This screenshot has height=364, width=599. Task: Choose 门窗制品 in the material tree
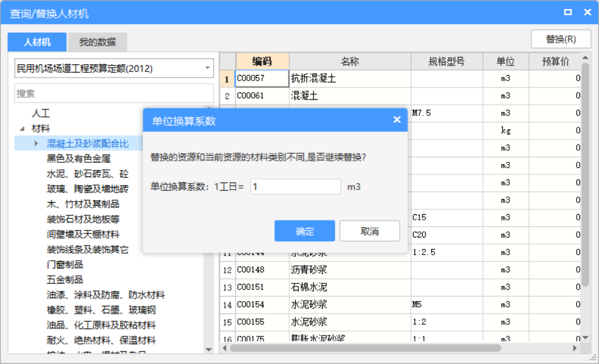click(65, 265)
